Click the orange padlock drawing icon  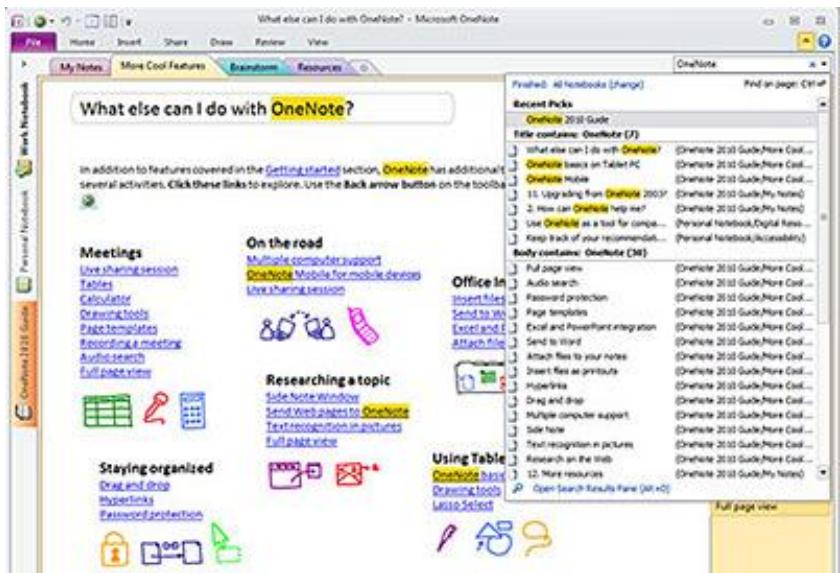click(x=115, y=549)
